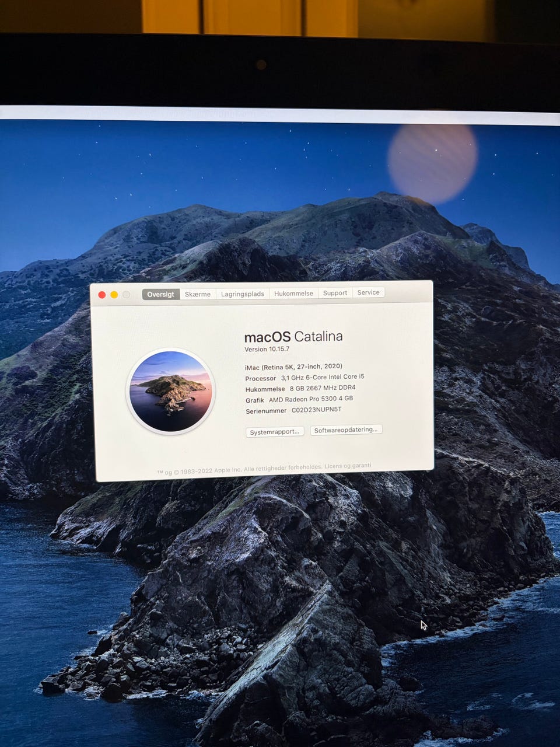Click the 8 GB 2667 MHz DDR4 value
The height and width of the screenshot is (747, 560).
pos(323,388)
